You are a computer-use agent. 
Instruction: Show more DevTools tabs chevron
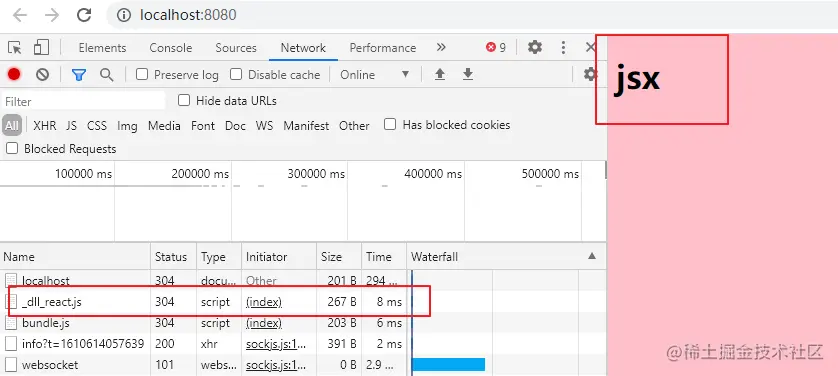click(441, 48)
